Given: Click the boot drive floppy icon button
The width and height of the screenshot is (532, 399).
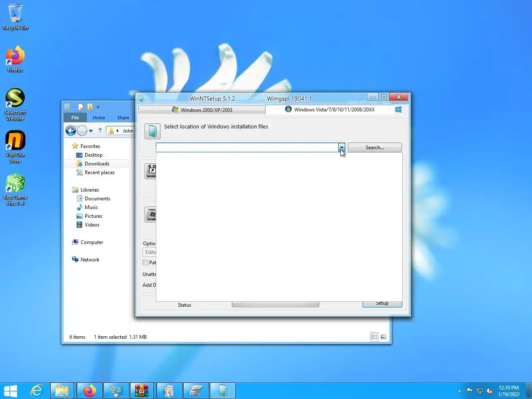Looking at the screenshot, I should pos(150,171).
